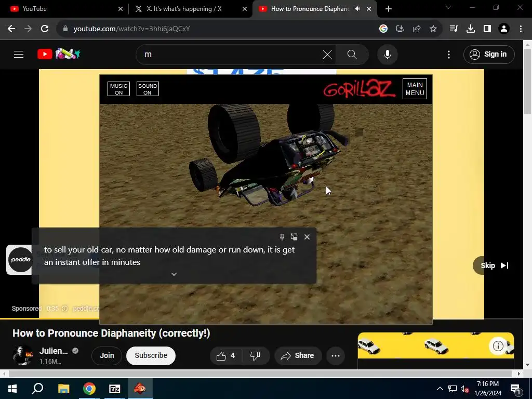Close the live caption box
This screenshot has height=399, width=532.
(x=307, y=237)
